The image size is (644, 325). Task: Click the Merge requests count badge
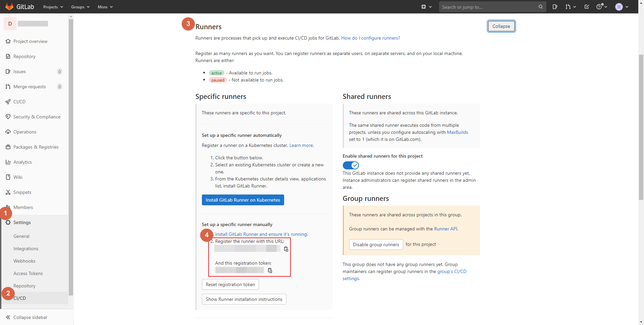click(60, 87)
